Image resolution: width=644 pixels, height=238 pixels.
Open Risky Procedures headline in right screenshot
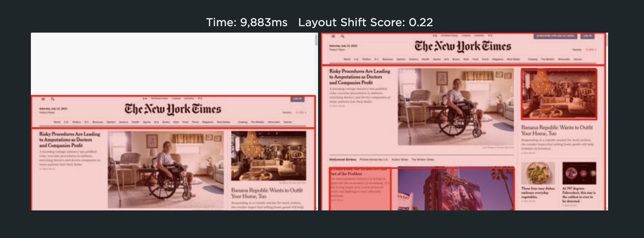coord(360,77)
